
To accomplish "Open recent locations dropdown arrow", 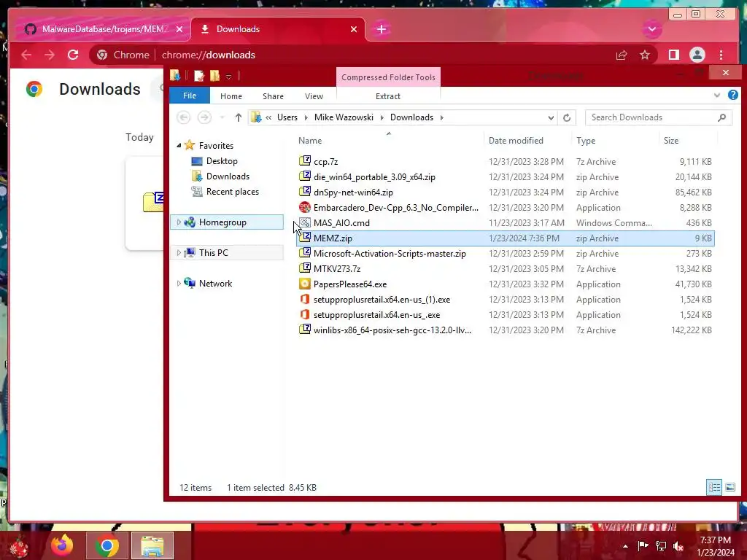I will (x=222, y=117).
